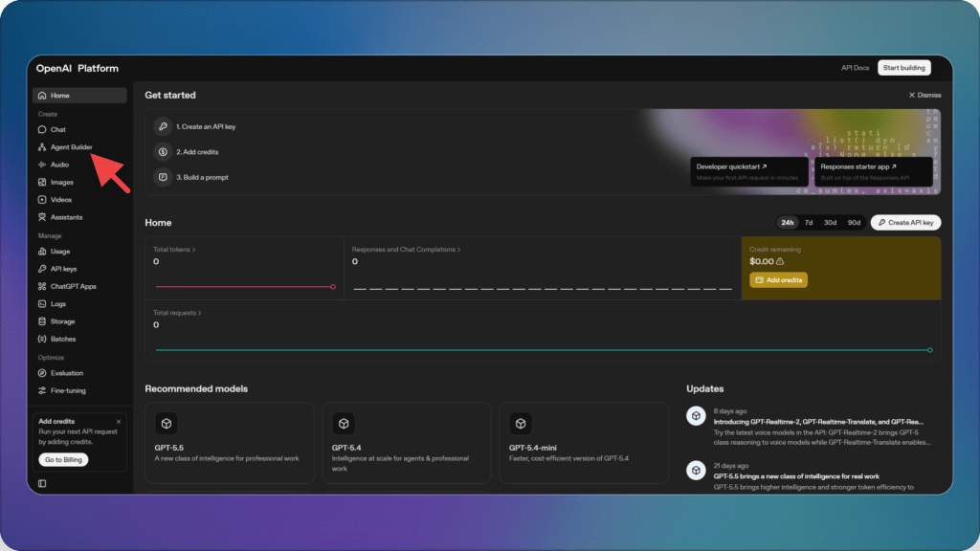The height and width of the screenshot is (551, 980).
Task: Open the Responses starter app link
Action: point(873,171)
